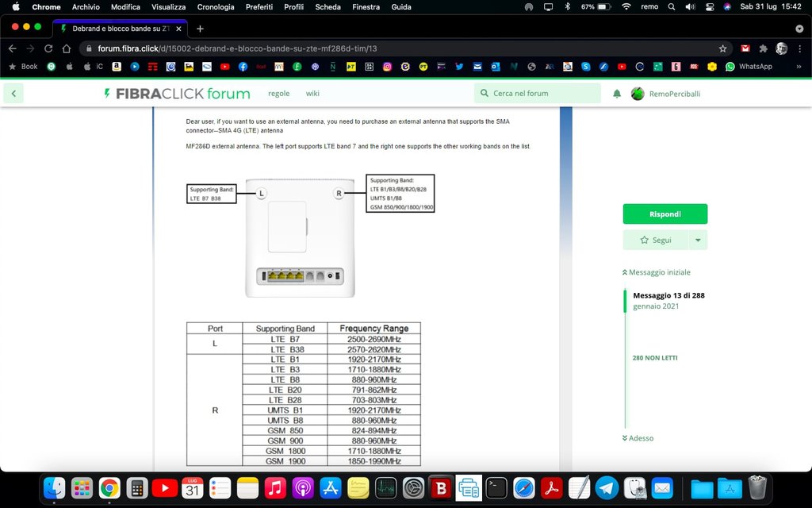
Task: Open Wi-Fi status in menu bar
Action: pyautogui.click(x=626, y=6)
